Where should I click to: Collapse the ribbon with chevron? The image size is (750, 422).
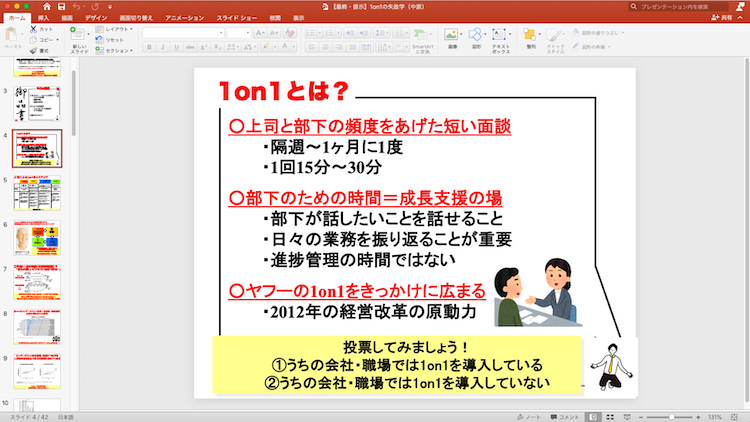point(740,18)
